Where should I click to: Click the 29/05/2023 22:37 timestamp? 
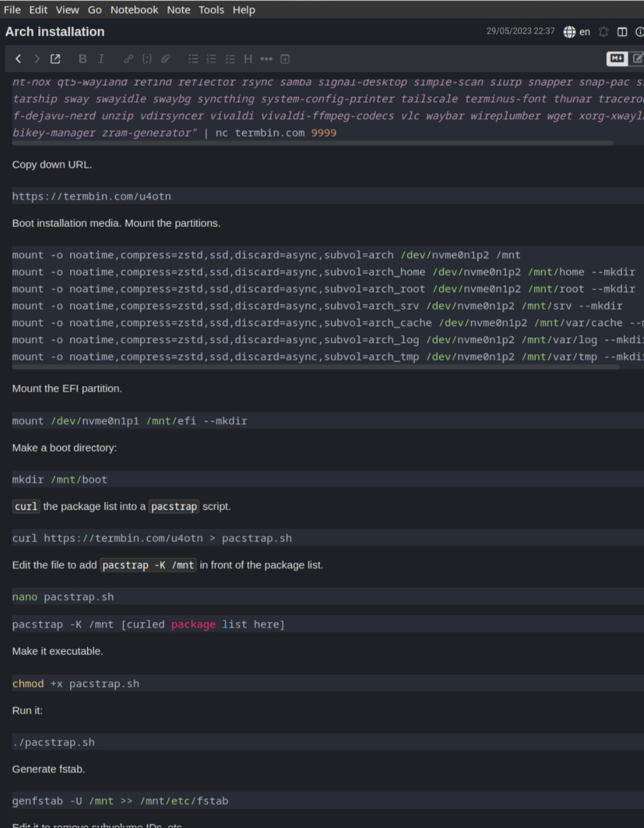tap(520, 31)
